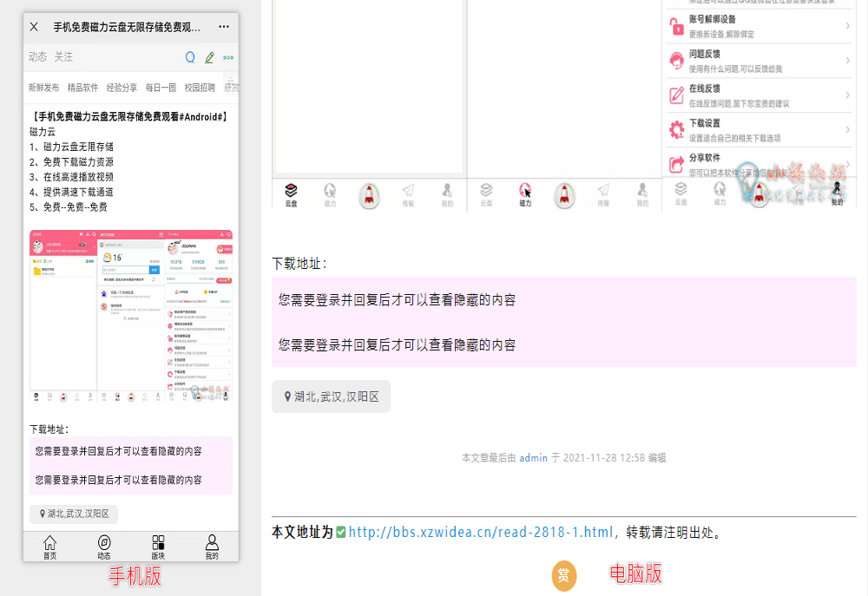Image resolution: width=868 pixels, height=596 pixels.
Task: Switch to the 关注 tab
Action: [x=62, y=56]
